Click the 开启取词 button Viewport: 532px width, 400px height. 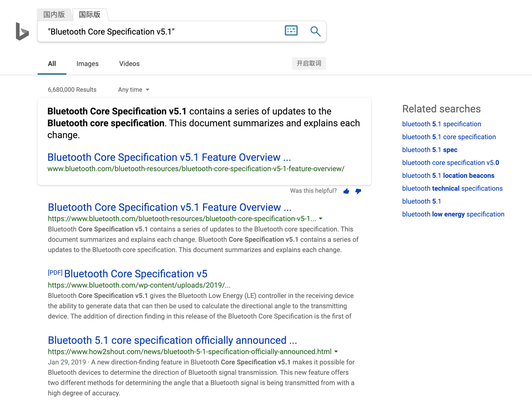click(x=309, y=63)
